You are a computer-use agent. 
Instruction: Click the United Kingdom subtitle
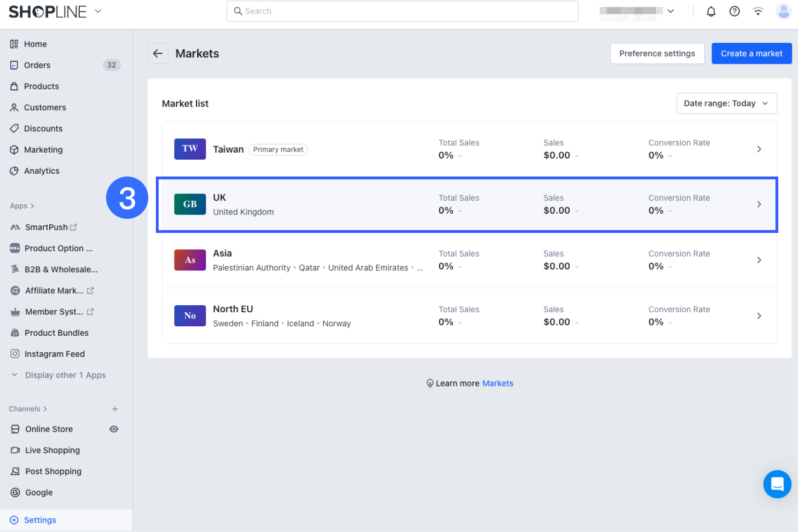point(244,212)
